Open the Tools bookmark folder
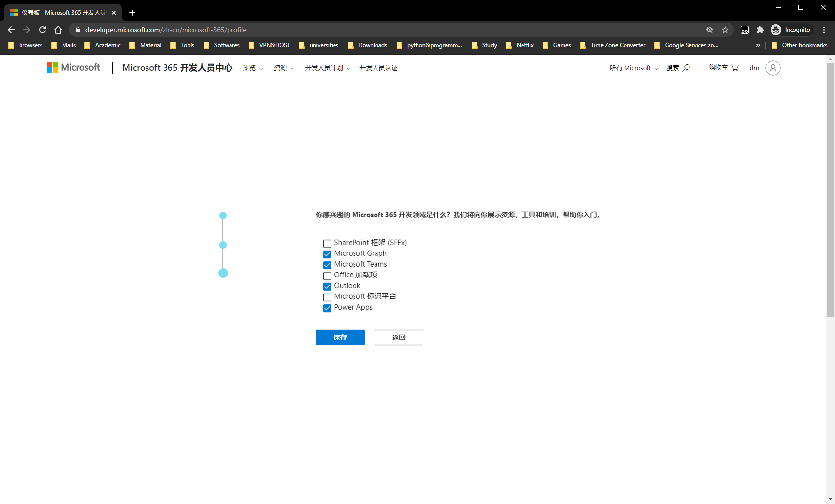Image resolution: width=835 pixels, height=504 pixels. 183,45
